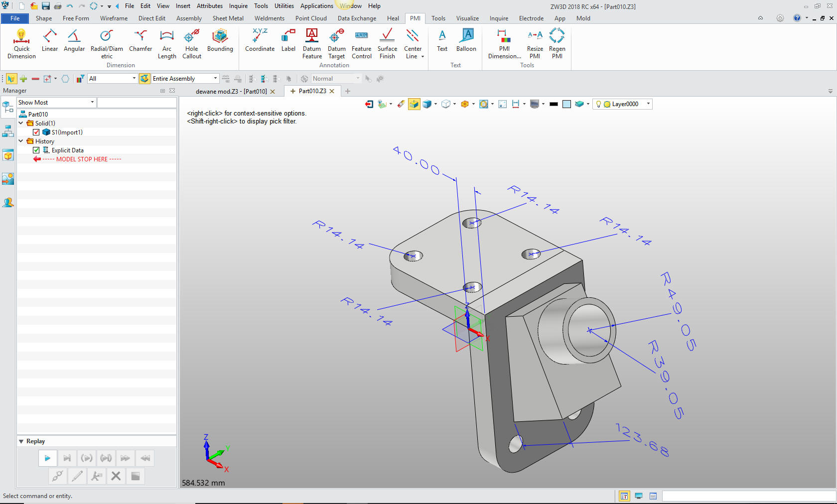837x504 pixels.
Task: Open the PMI Dimension tool
Action: tap(505, 44)
